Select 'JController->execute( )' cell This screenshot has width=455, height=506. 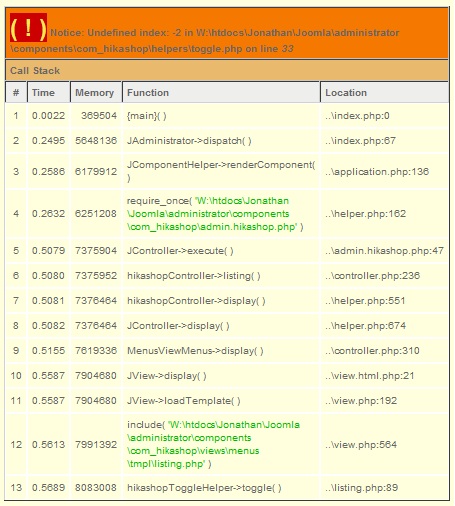(180, 251)
